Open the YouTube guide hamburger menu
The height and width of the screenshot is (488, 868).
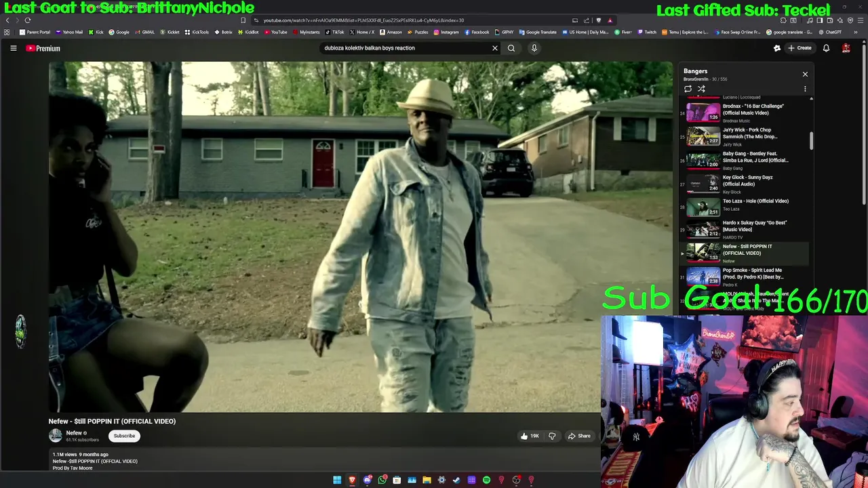(13, 48)
